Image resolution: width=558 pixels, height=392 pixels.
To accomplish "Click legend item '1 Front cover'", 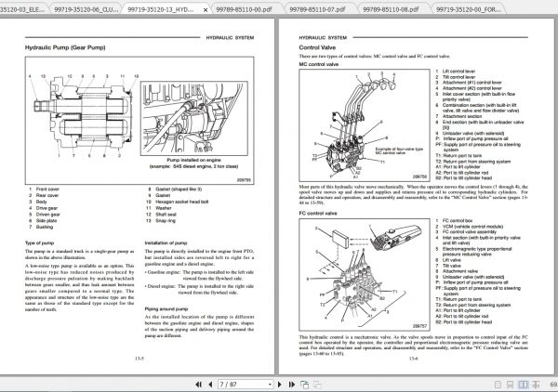I will pyautogui.click(x=44, y=189).
